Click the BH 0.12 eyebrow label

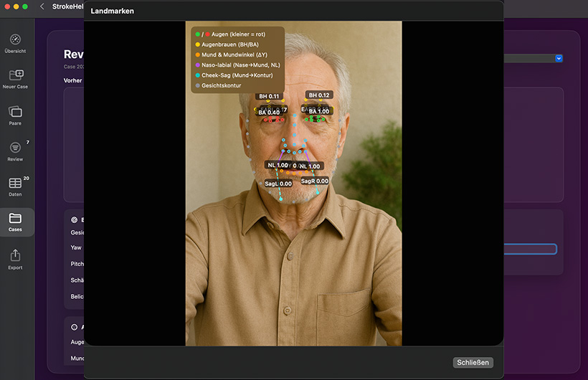(x=318, y=95)
